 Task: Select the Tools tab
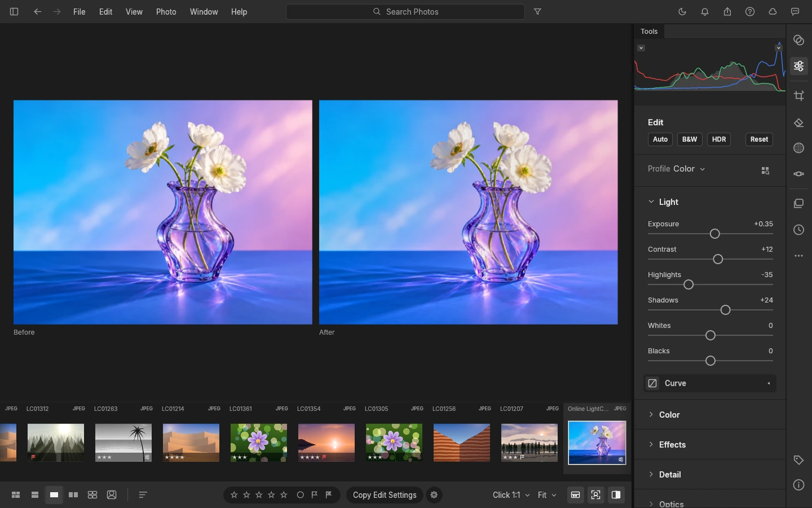coord(649,32)
